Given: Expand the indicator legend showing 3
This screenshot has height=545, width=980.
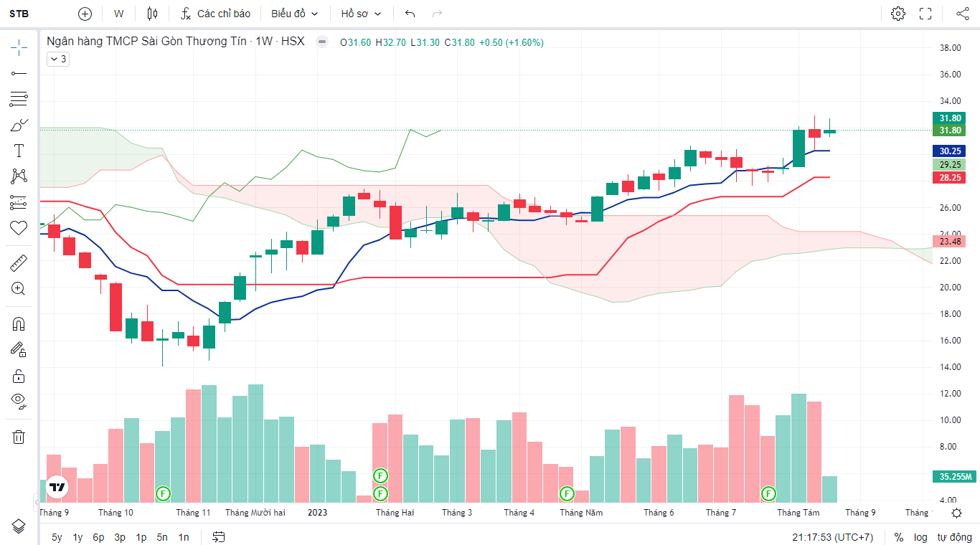Looking at the screenshot, I should click(57, 59).
